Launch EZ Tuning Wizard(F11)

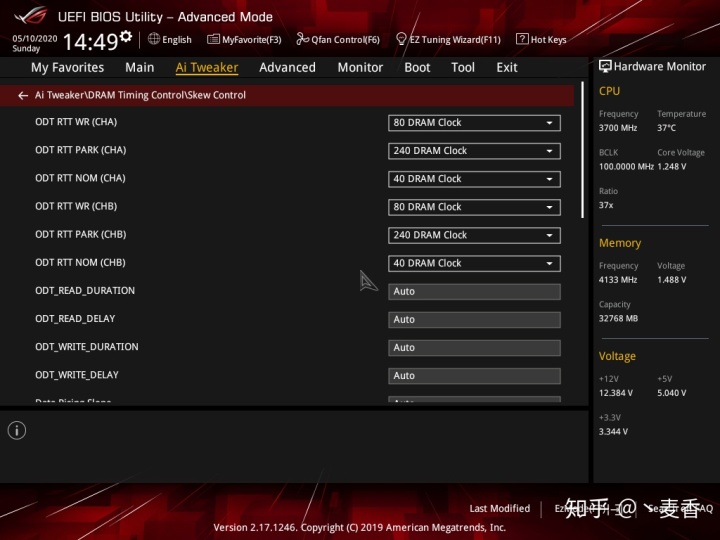pos(448,39)
